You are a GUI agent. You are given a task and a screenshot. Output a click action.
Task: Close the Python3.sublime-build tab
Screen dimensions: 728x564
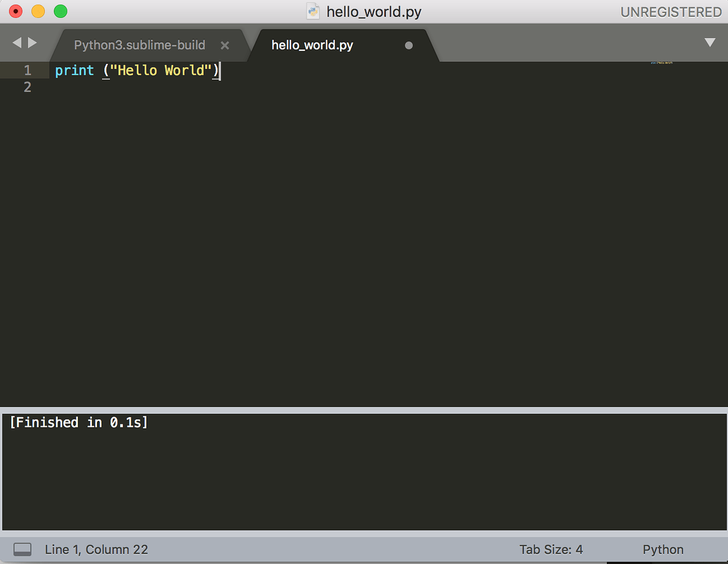pyautogui.click(x=225, y=45)
